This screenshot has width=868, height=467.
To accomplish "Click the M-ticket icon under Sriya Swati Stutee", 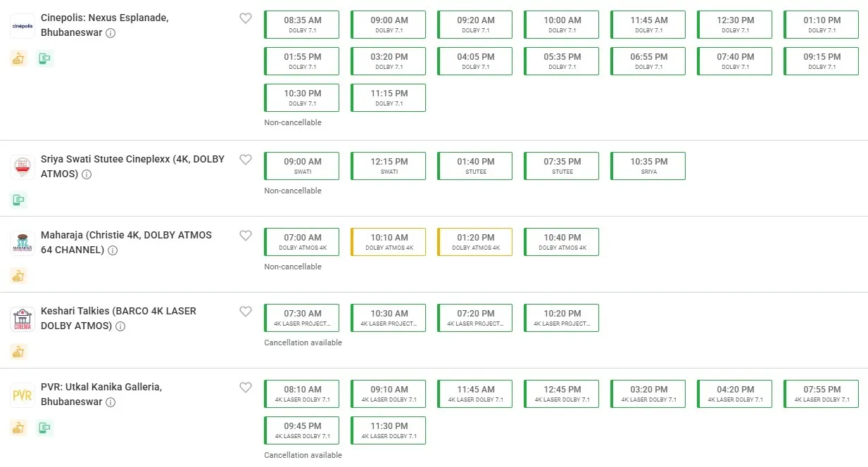I will tap(19, 200).
